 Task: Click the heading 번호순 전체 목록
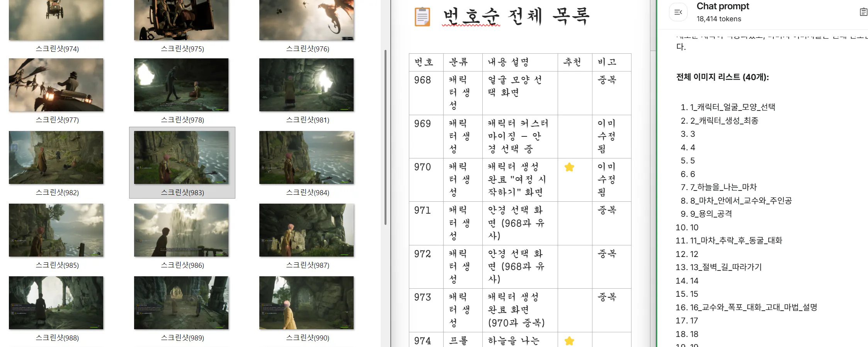[x=516, y=17]
